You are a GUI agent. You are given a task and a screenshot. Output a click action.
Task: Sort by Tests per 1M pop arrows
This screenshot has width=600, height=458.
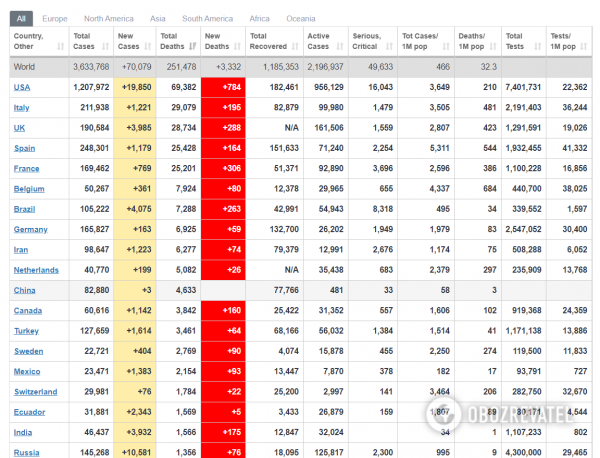tap(583, 47)
